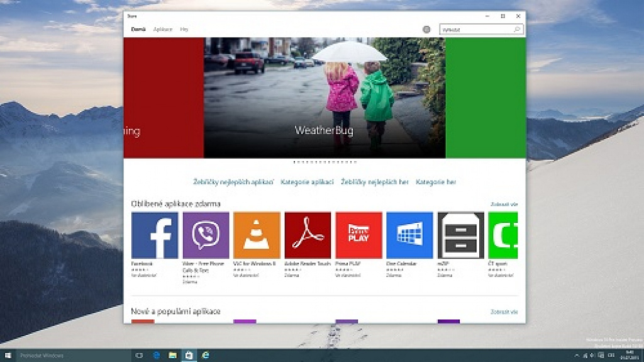Open the One Calendar app tile

coord(409,235)
